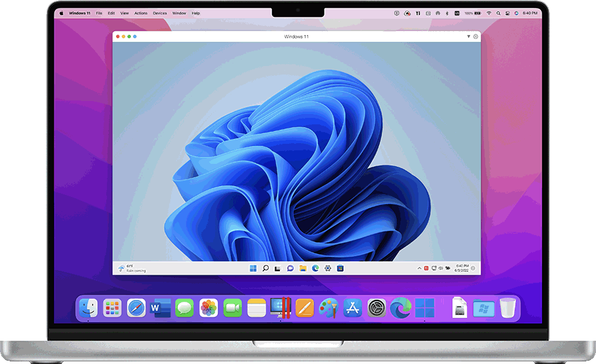Click the Windows 11 logo Dock icon
This screenshot has width=596, height=364.
coord(424,308)
